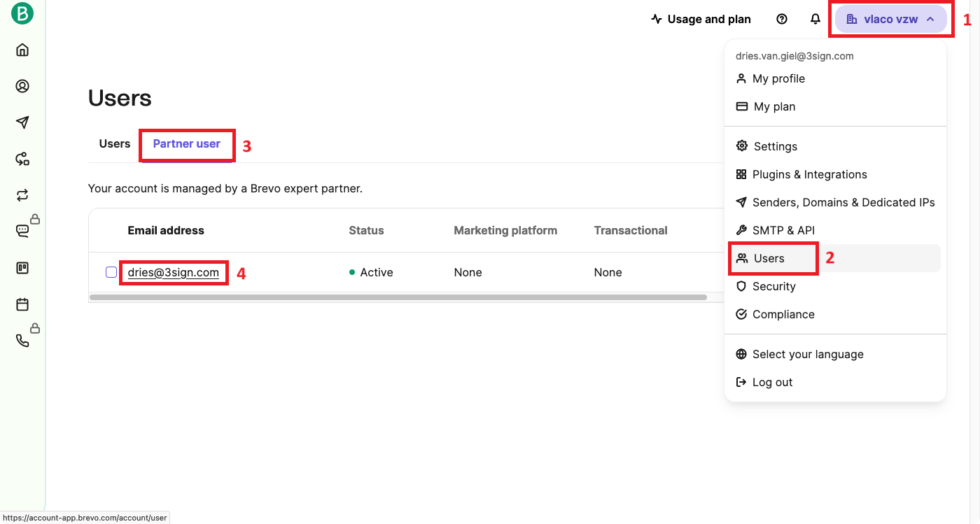Click the None value under Transactional

608,272
